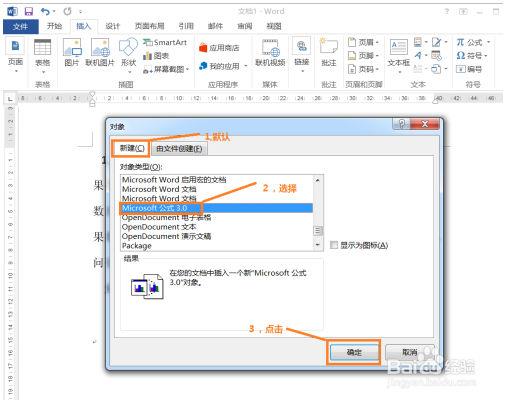Image resolution: width=506 pixels, height=403 pixels.
Task: Select OpenDocument 演示文稿 entry
Action: click(x=216, y=236)
